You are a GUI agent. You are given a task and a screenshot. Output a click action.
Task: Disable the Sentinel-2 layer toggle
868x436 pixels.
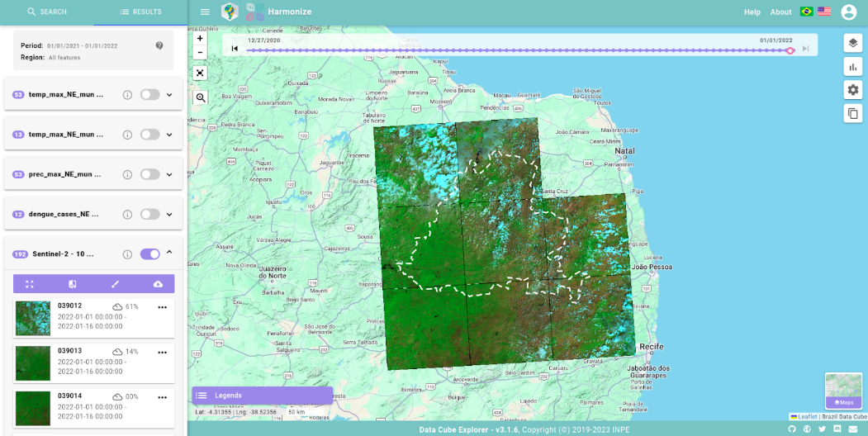[149, 254]
